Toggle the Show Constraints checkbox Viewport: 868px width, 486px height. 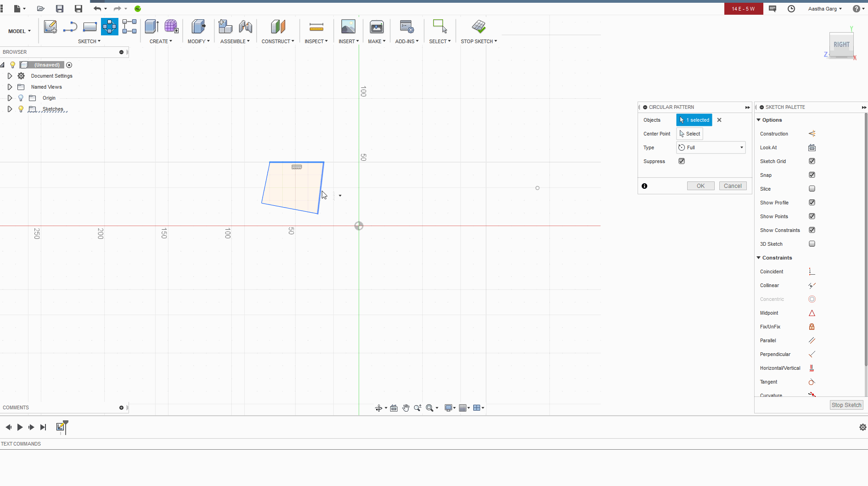click(x=812, y=230)
